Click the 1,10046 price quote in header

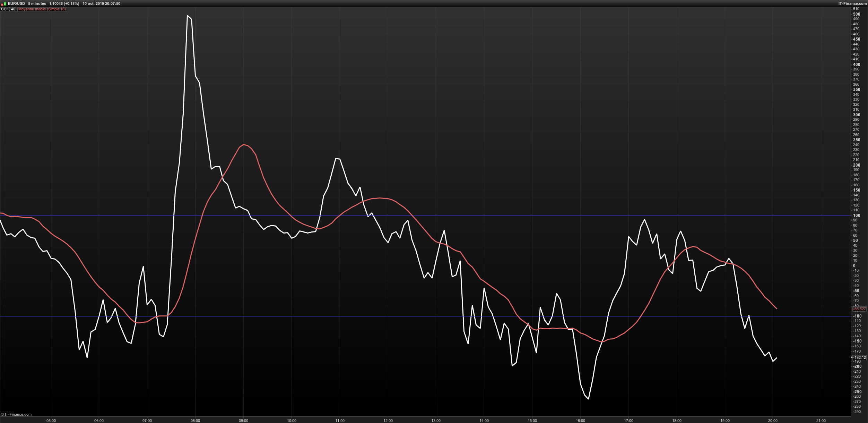[56, 3]
